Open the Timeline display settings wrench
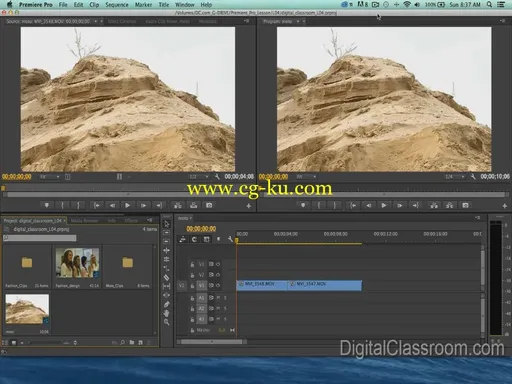512x384 pixels. click(230, 239)
